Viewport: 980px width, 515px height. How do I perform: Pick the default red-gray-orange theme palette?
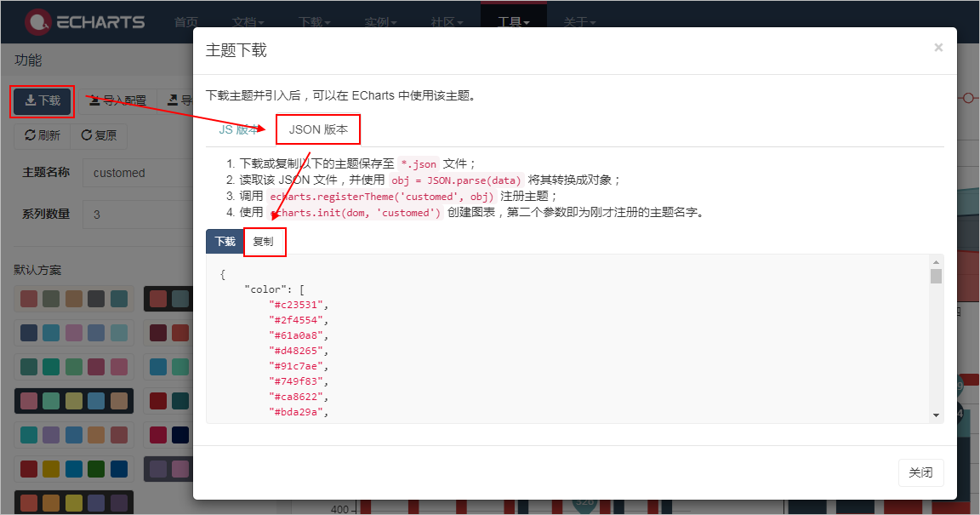(74, 299)
